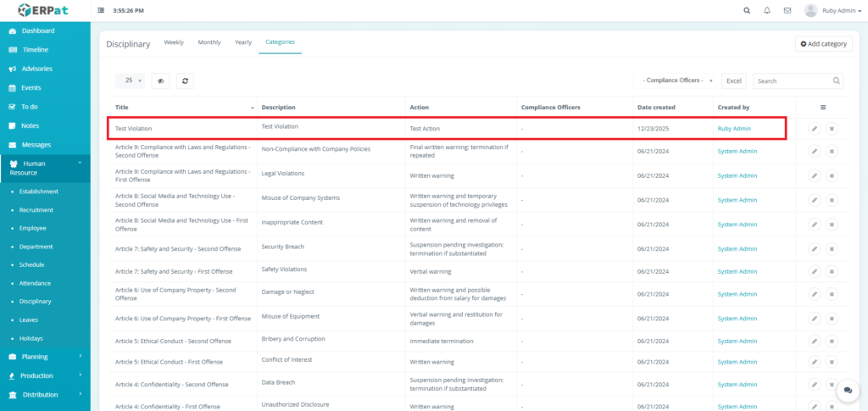
Task: Click the hamburger menu icon beside the clock
Action: pos(102,11)
